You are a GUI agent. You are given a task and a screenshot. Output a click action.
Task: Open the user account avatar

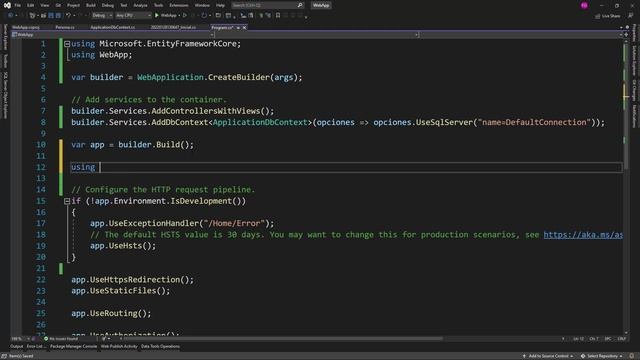coord(584,5)
